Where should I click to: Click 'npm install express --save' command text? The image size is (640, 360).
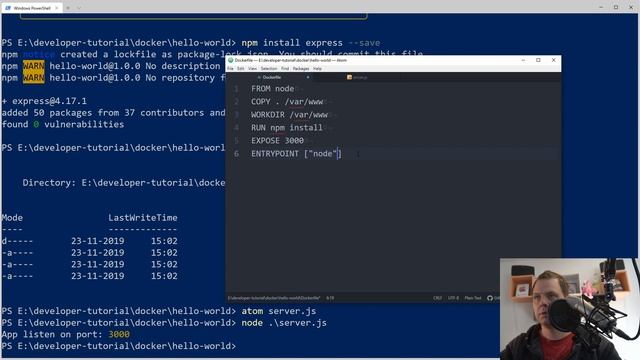(311, 43)
